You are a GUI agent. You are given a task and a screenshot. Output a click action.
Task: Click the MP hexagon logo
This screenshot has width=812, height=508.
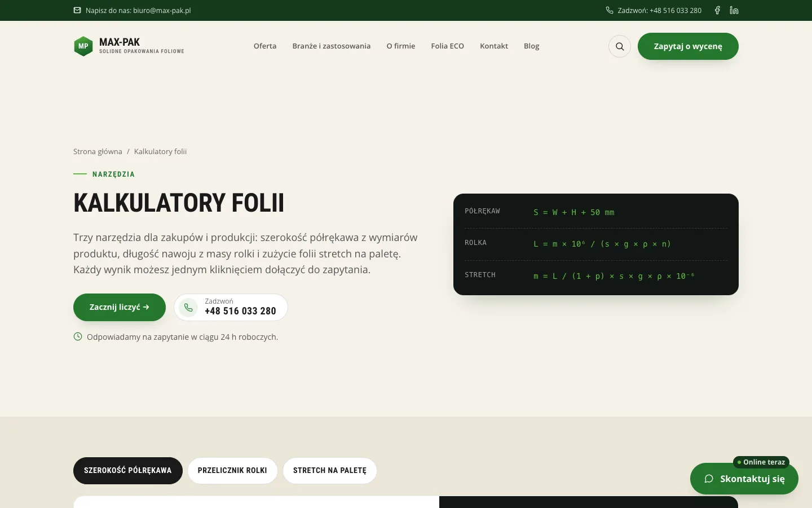click(x=83, y=46)
